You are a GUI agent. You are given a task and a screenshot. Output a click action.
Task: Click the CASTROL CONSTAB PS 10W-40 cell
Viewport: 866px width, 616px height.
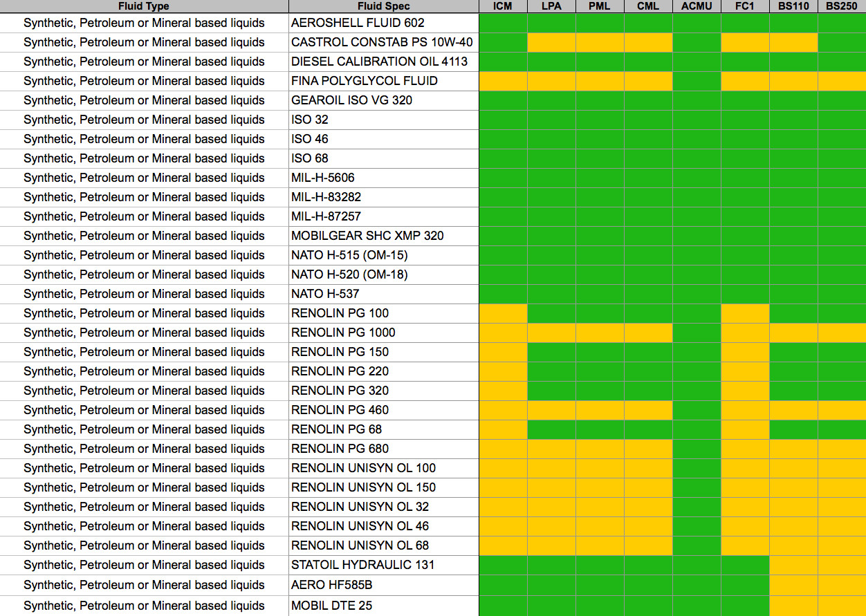click(384, 42)
